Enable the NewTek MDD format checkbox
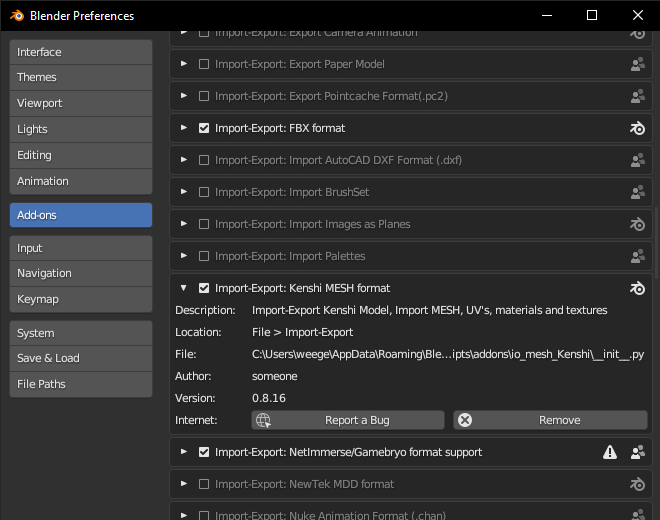This screenshot has height=520, width=660. [204, 484]
